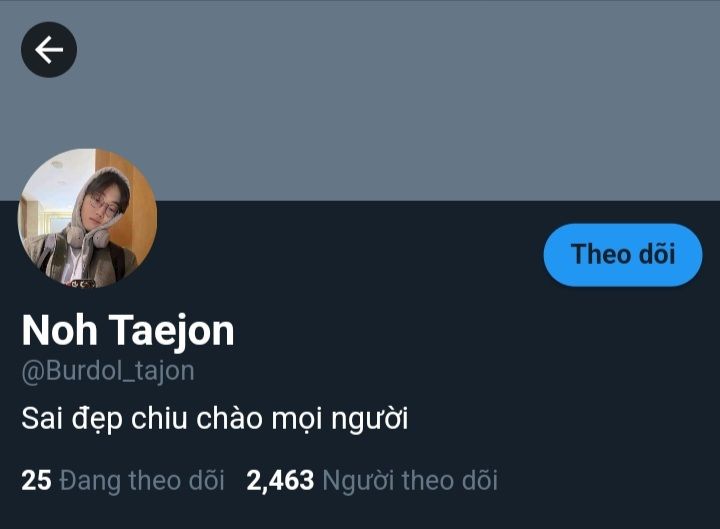Viewport: 720px width, 529px height.
Task: Click the follower count number 2,463
Action: pos(280,480)
